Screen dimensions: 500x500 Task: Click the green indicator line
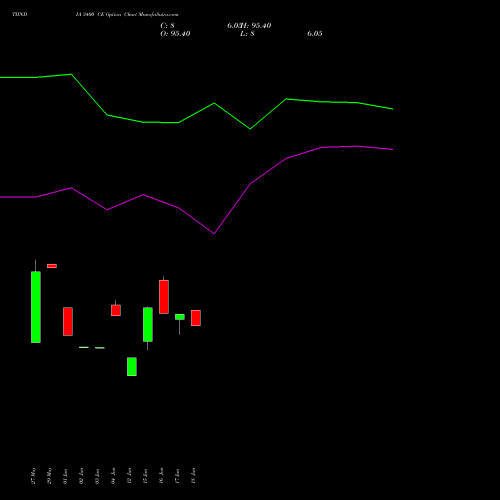point(196,113)
